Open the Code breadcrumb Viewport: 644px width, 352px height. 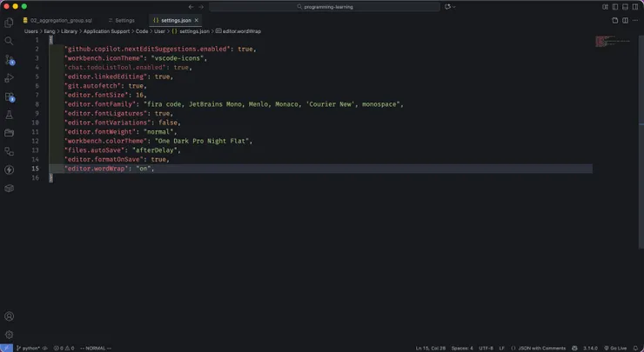click(142, 31)
